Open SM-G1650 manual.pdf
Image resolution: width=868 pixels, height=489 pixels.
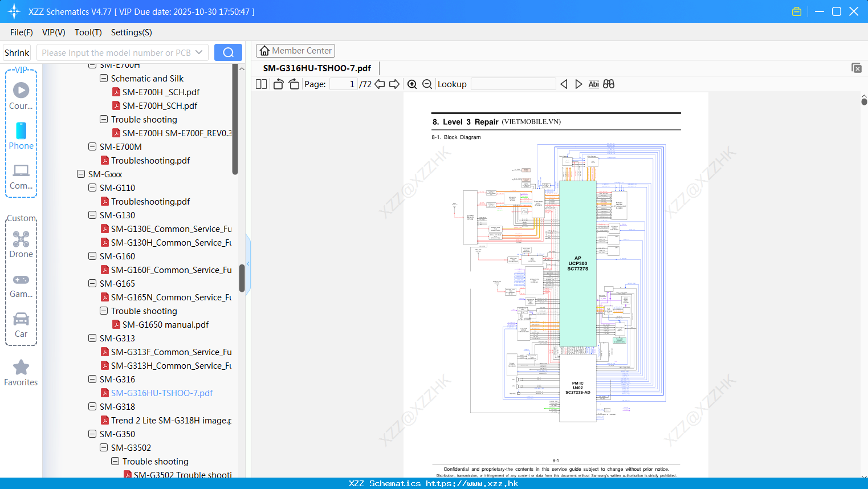coord(165,324)
